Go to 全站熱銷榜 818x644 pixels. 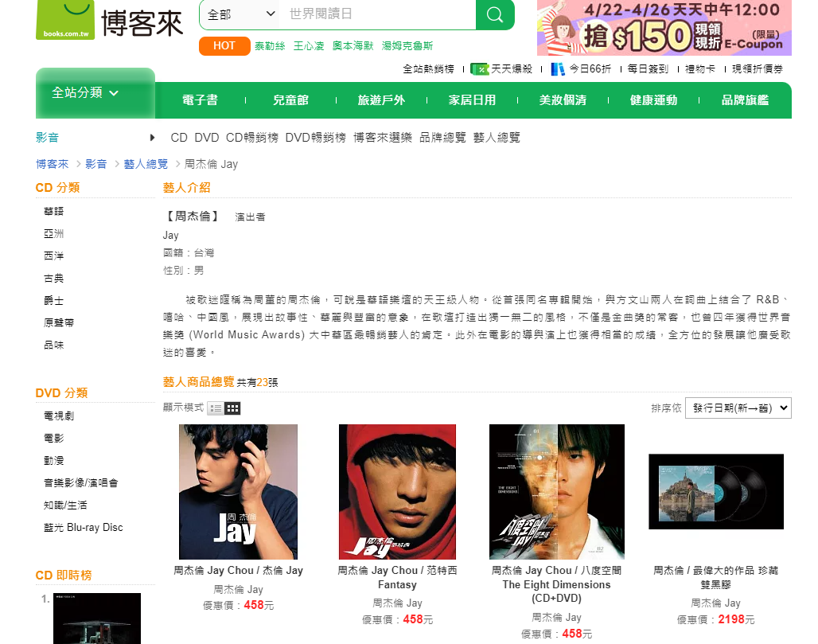tap(428, 69)
